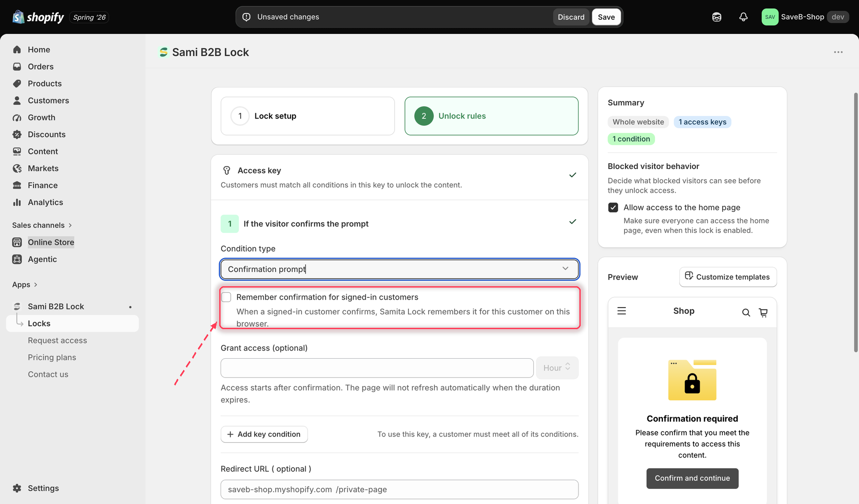Viewport: 859px width, 504px height.
Task: Open the Sidekick assistant icon
Action: 717,17
